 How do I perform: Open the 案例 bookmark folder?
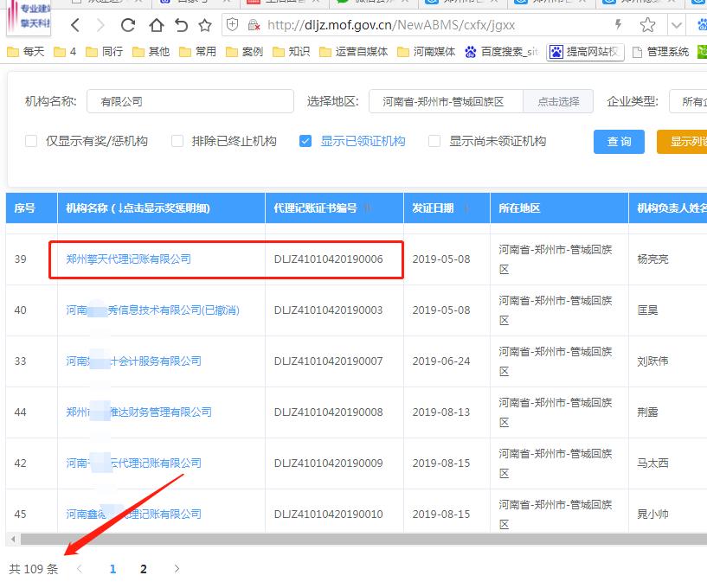tap(244, 52)
